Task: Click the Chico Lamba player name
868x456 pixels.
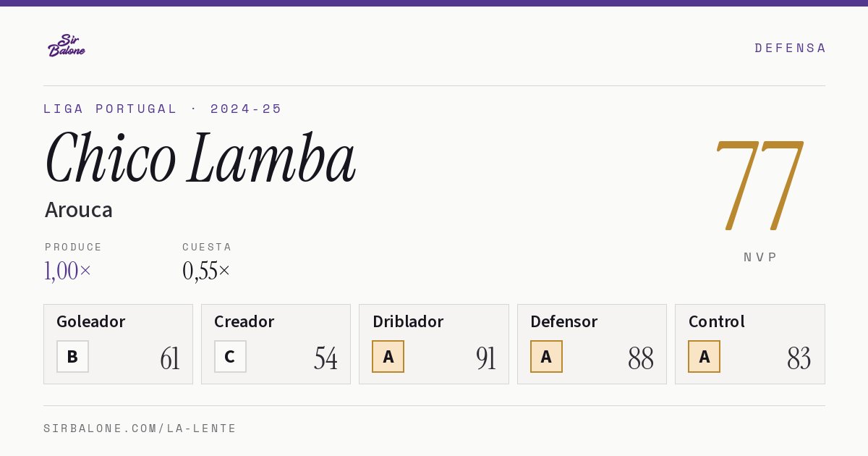Action: click(200, 158)
